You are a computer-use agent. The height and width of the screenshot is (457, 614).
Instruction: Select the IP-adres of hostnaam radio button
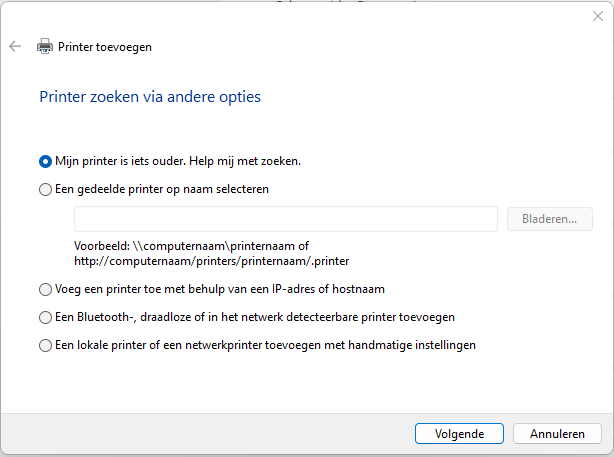(45, 289)
